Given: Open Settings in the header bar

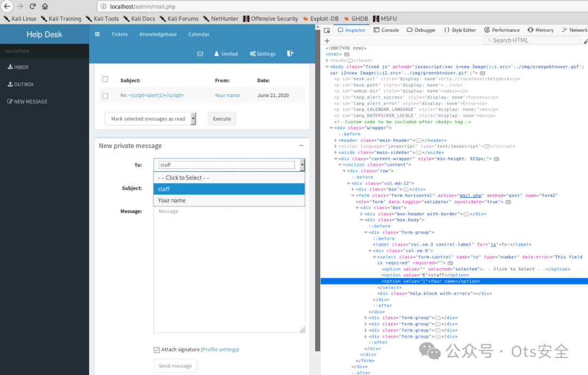Looking at the screenshot, I should click(x=262, y=53).
